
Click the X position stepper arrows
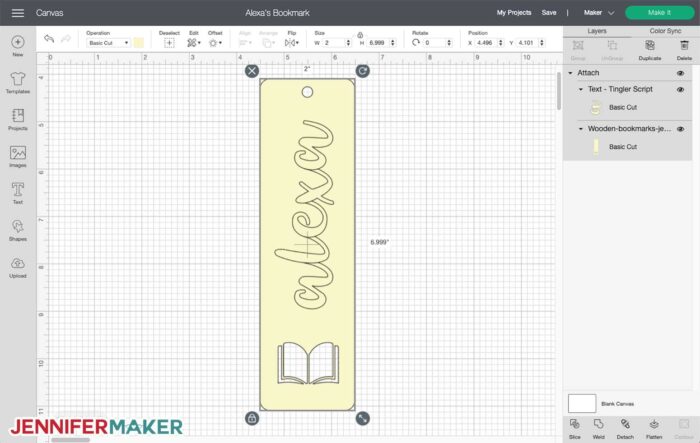500,43
